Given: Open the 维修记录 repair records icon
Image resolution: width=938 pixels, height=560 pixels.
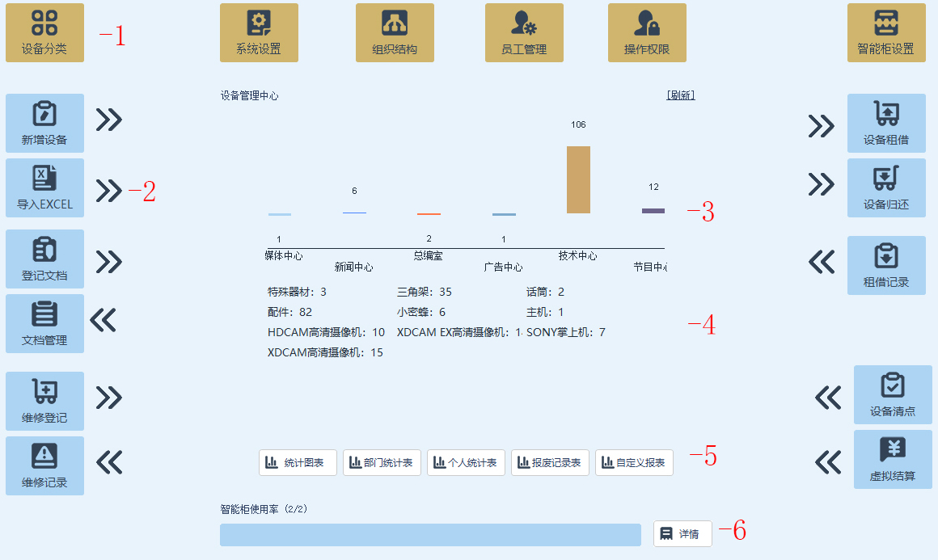Looking at the screenshot, I should 44,465.
